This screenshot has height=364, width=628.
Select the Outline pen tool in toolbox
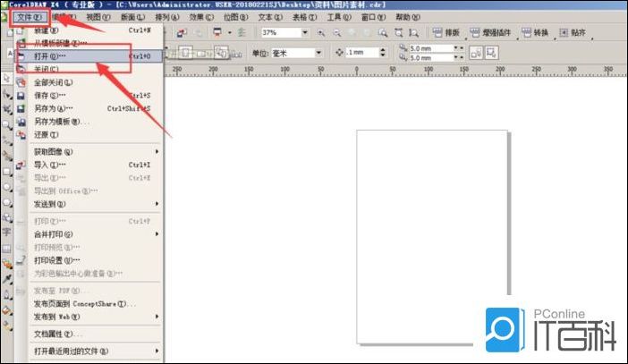coord(7,295)
